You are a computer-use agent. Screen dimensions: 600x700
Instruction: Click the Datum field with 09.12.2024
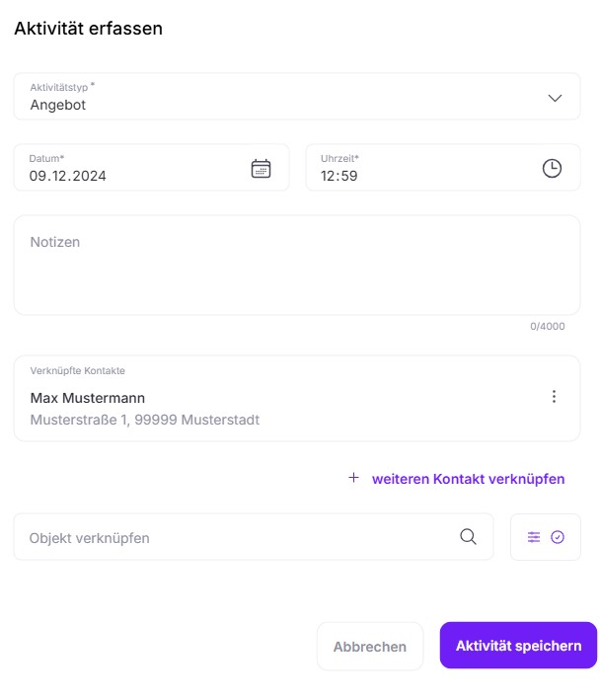click(x=151, y=168)
